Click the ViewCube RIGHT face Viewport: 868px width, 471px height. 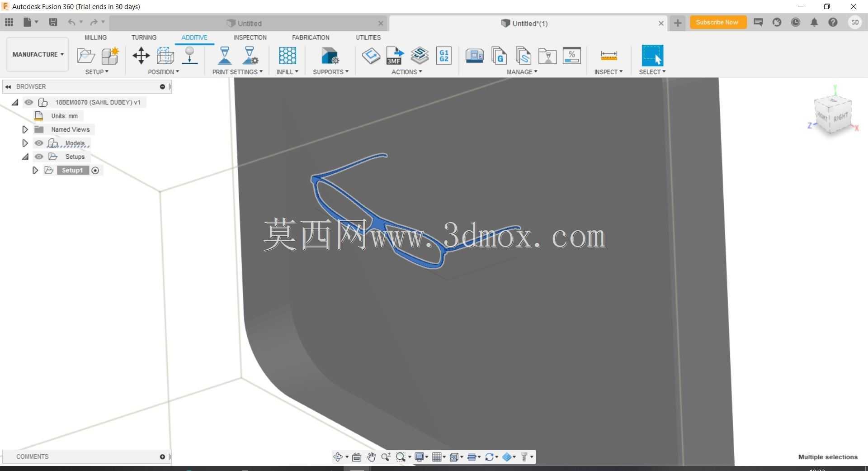click(x=841, y=117)
